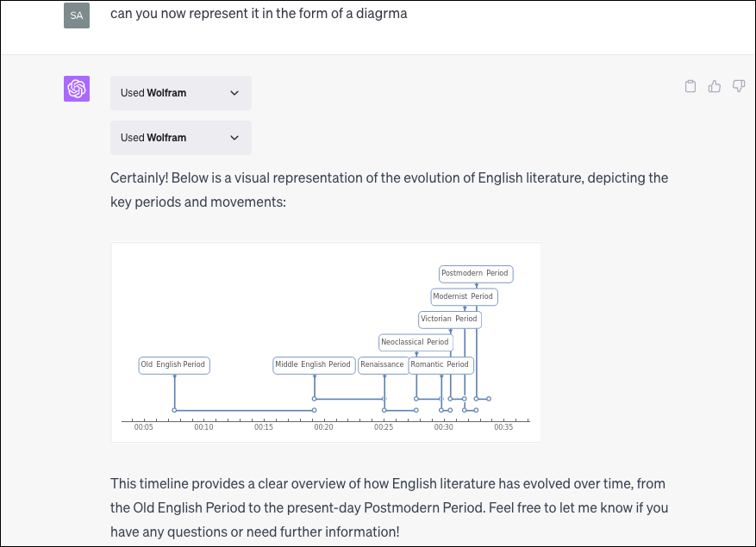Select the Old English Period label
This screenshot has width=756, height=547.
click(174, 365)
